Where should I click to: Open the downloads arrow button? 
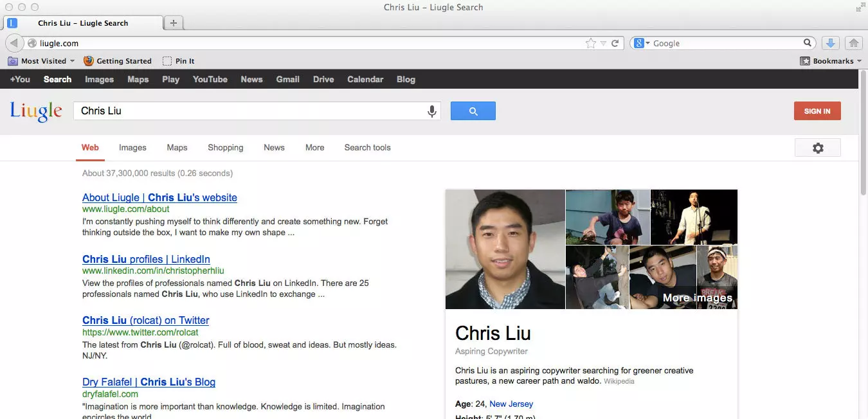click(830, 43)
